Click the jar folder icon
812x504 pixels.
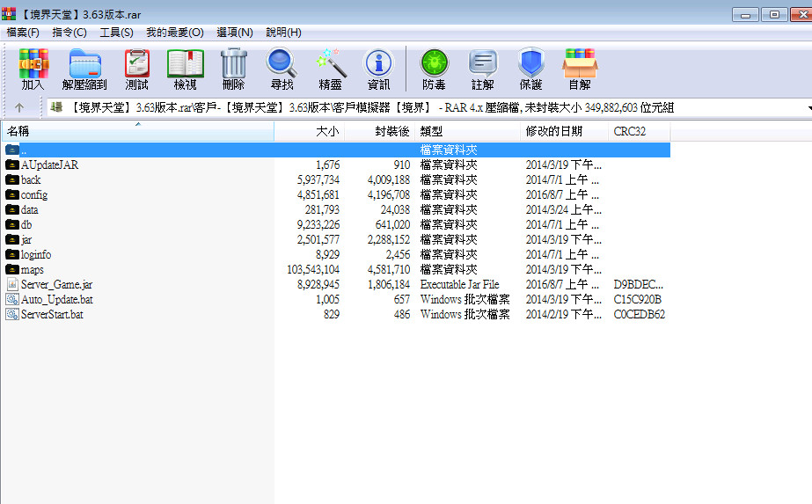click(x=12, y=240)
